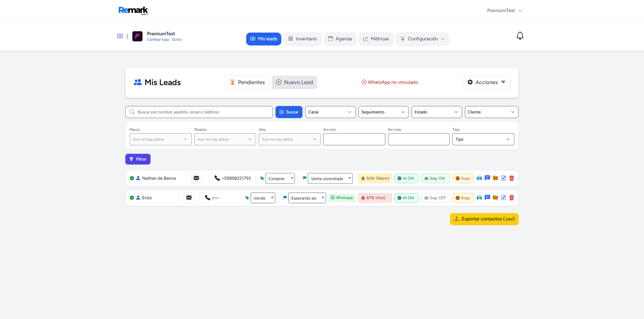Click the Cambiar logo link

click(x=158, y=39)
